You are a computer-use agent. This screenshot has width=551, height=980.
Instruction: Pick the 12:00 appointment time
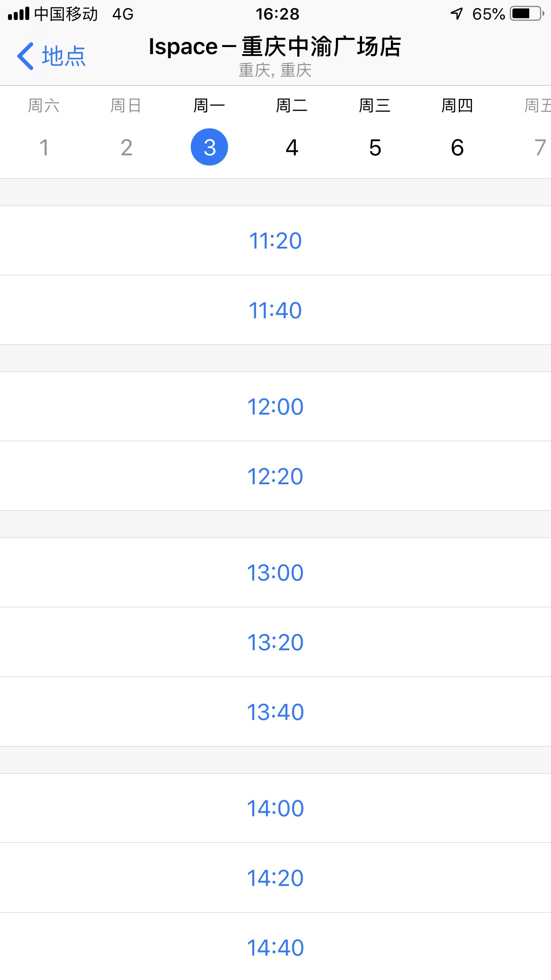pyautogui.click(x=275, y=407)
